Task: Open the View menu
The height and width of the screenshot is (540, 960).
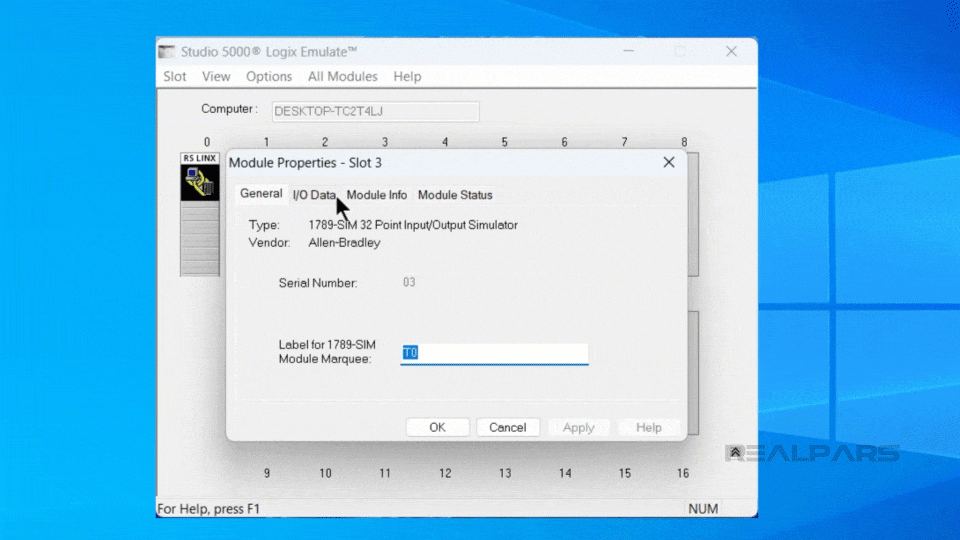Action: (216, 77)
